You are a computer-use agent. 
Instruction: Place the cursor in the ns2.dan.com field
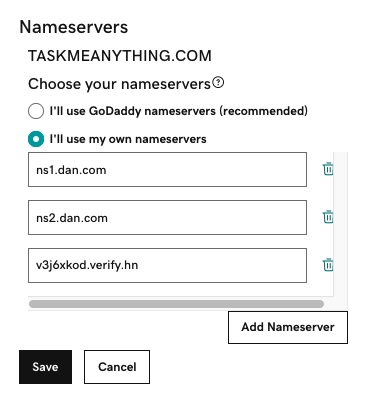167,218
